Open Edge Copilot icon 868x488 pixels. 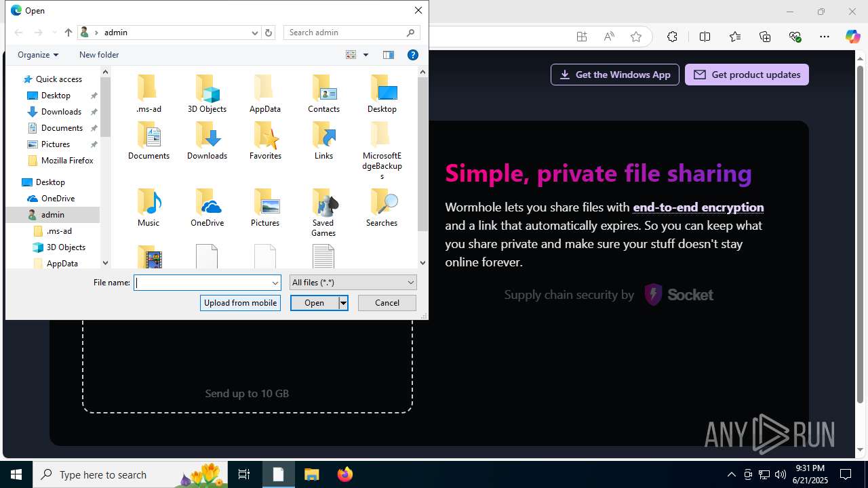point(852,37)
